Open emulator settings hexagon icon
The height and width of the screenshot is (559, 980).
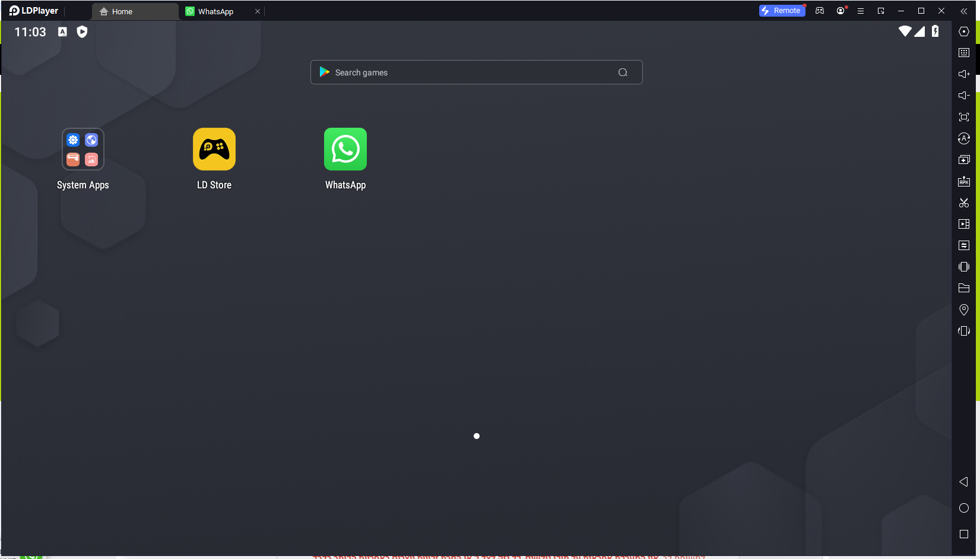[964, 31]
